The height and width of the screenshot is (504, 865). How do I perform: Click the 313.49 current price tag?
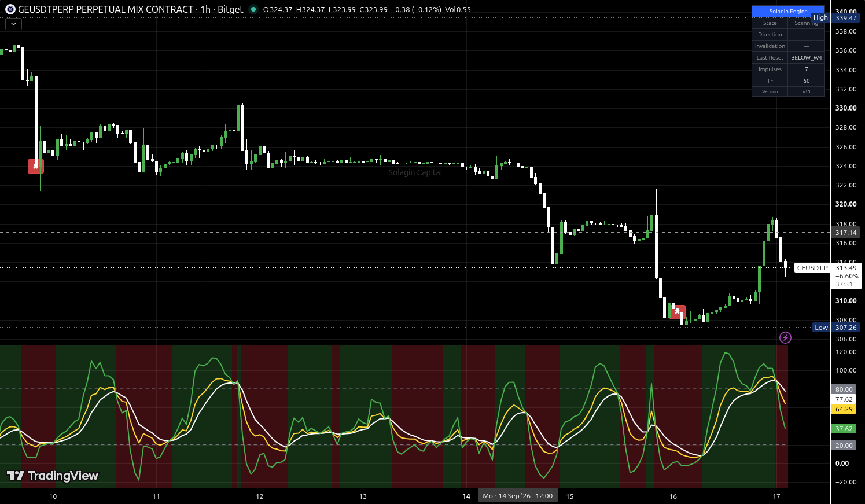pyautogui.click(x=846, y=268)
